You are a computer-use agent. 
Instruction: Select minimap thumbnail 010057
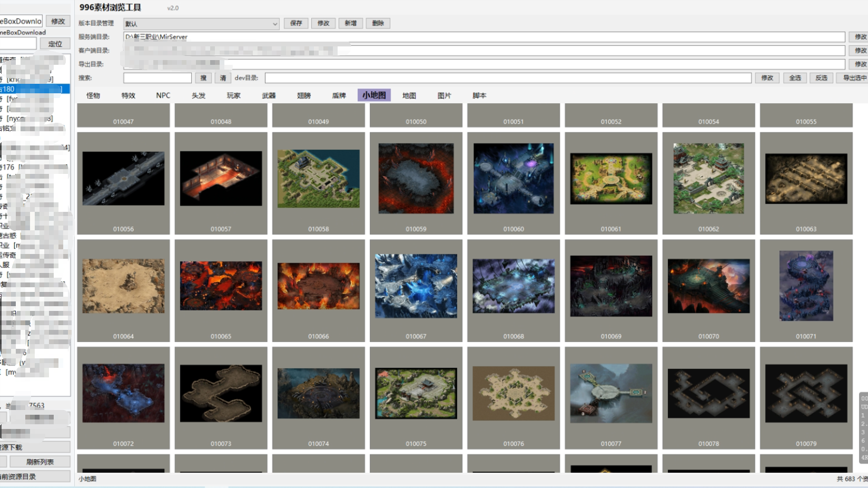pyautogui.click(x=221, y=183)
